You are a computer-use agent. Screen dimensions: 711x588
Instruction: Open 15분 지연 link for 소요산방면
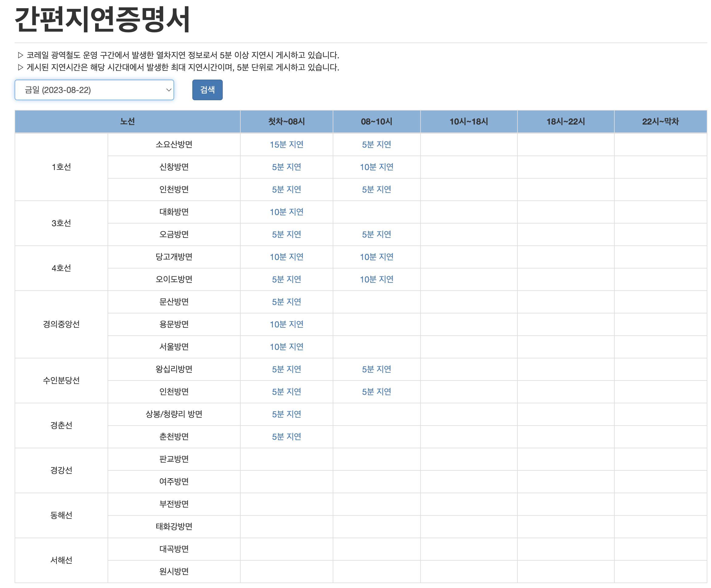(x=287, y=145)
